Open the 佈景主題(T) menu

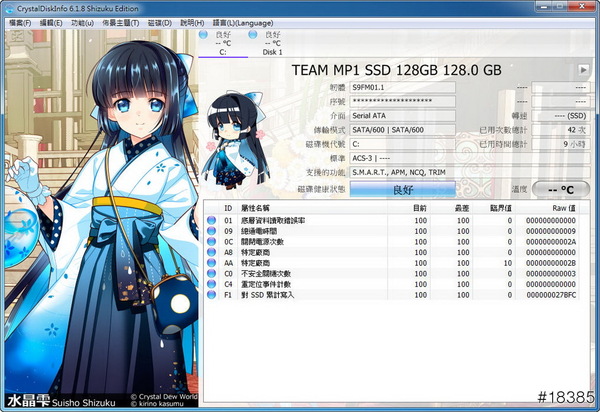[x=119, y=21]
